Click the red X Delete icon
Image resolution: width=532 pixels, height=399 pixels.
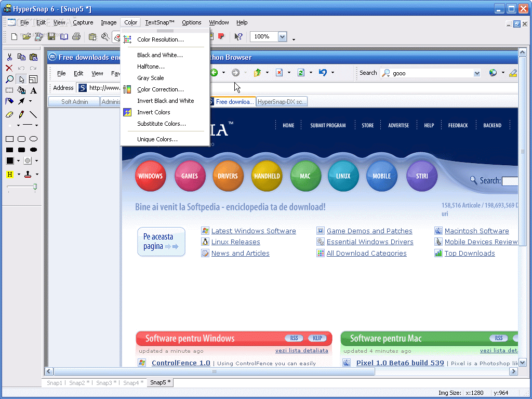point(9,68)
